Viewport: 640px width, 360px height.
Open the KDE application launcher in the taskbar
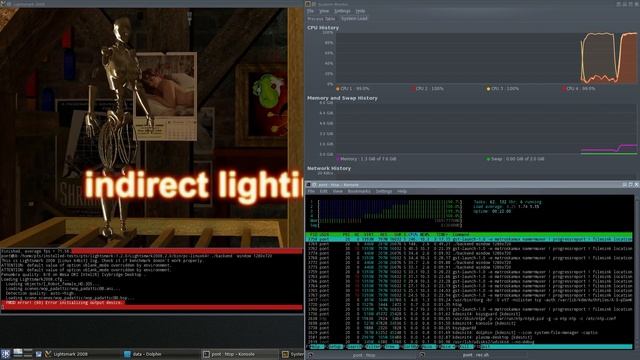click(x=5, y=354)
